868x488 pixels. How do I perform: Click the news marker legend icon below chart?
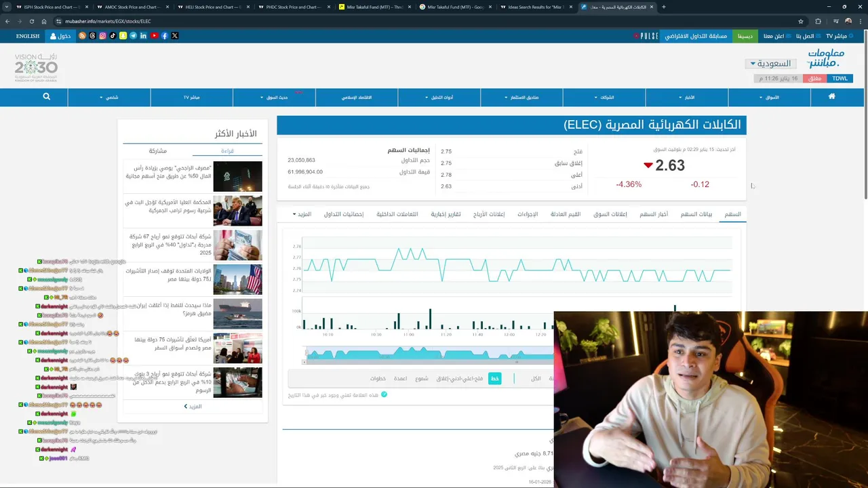coord(384,394)
